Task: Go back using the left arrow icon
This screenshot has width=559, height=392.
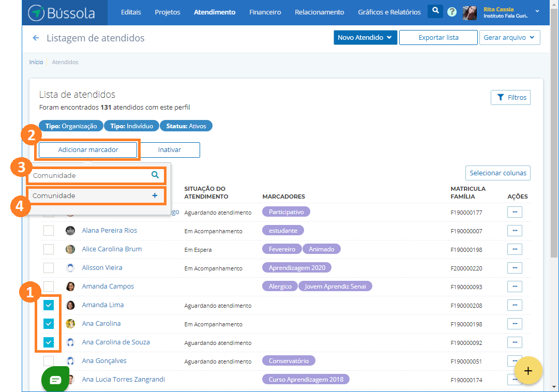Action: coord(36,38)
